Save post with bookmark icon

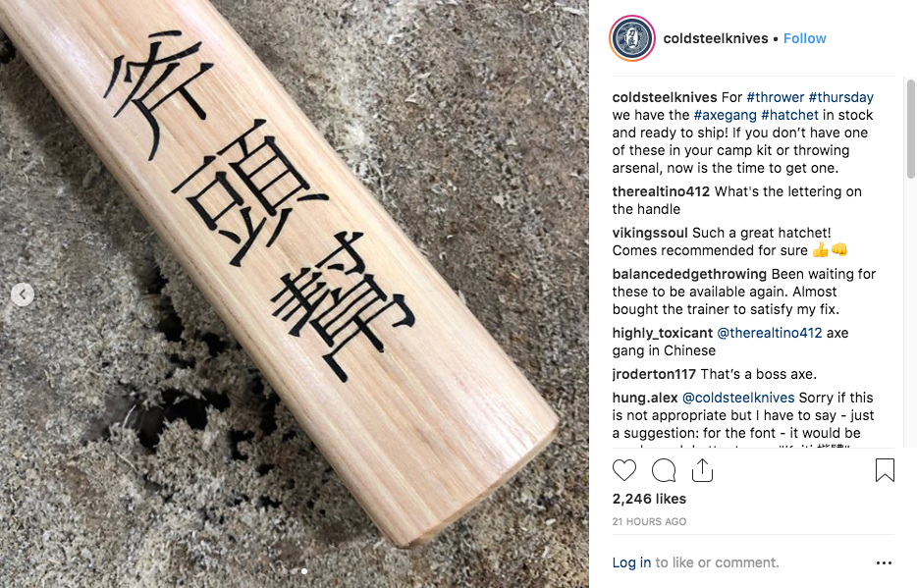click(885, 470)
